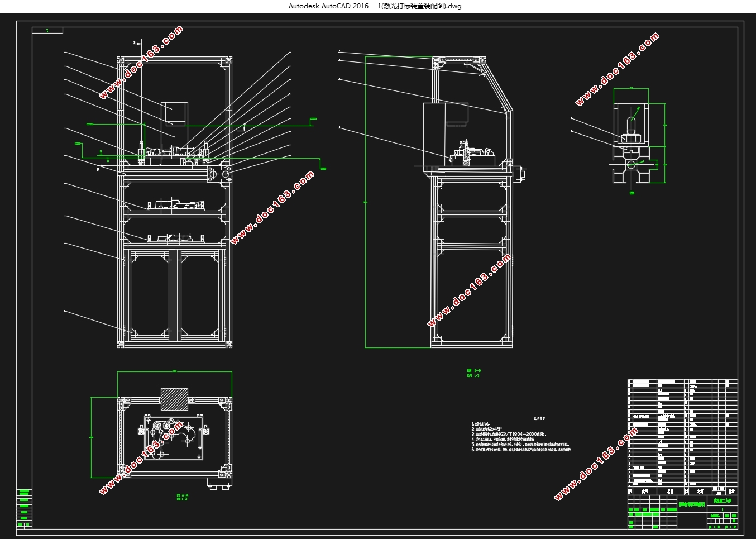This screenshot has height=539, width=756.
Task: Click the 代号 header cell in parts list
Action: tap(645, 492)
